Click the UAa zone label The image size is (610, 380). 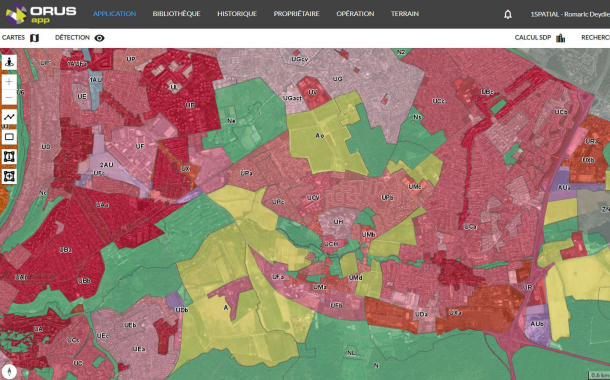pyautogui.click(x=102, y=205)
